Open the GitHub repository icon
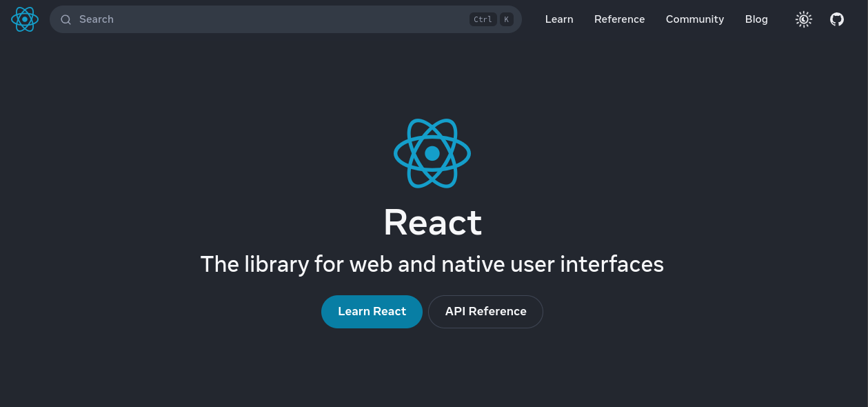The height and width of the screenshot is (407, 868). point(836,19)
